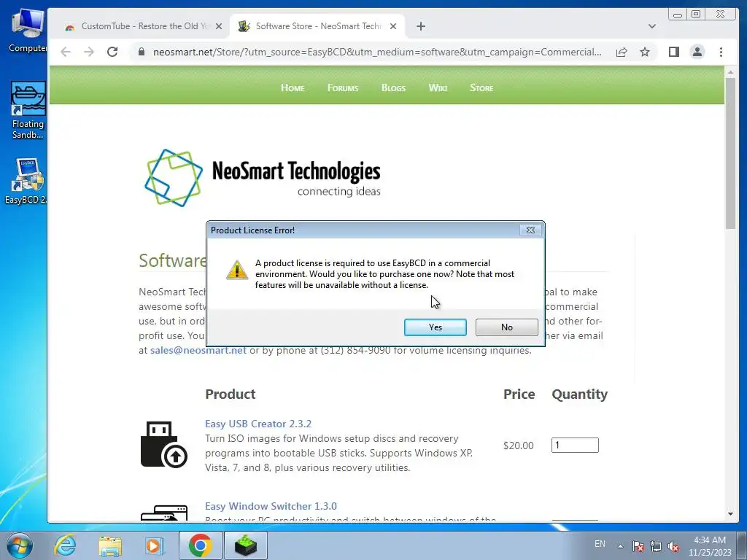Click the neosmart.net address bar
This screenshot has width=747, height=560.
[377, 52]
